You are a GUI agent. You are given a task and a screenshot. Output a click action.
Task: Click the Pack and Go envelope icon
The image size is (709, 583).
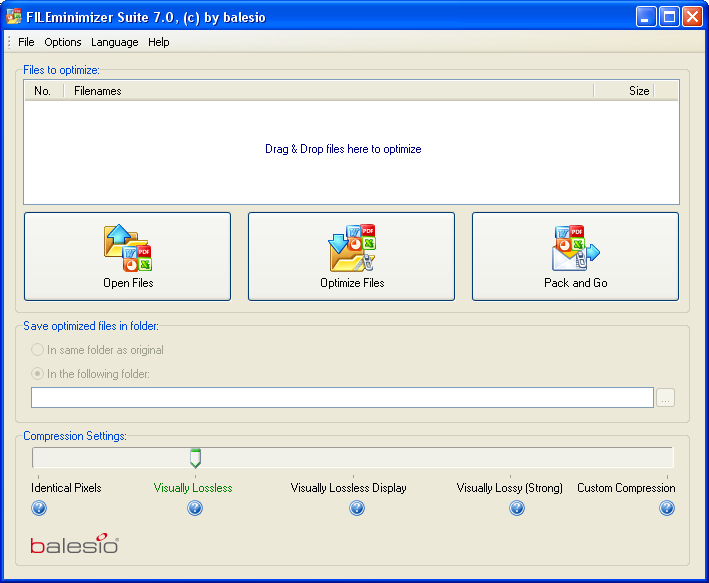click(x=576, y=248)
